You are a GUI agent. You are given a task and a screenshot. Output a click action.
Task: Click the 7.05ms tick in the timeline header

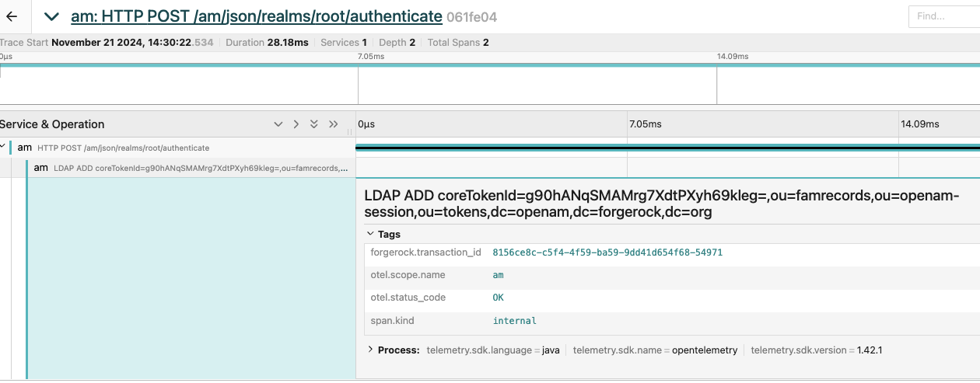click(645, 124)
